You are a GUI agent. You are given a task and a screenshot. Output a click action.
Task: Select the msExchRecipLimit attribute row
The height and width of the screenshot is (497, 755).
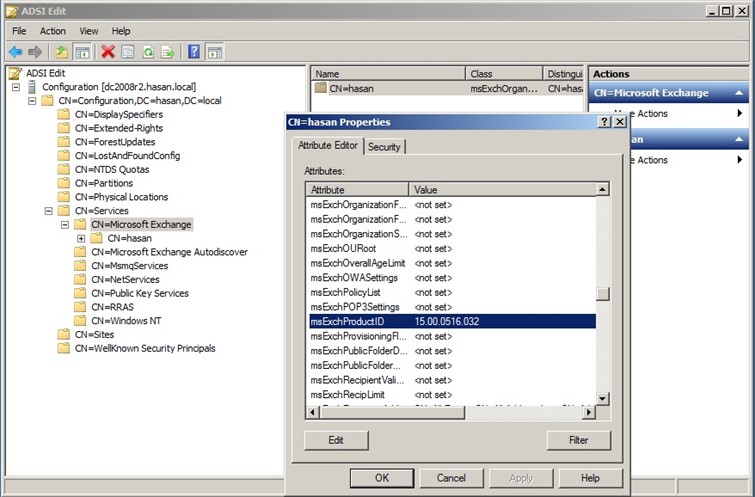[452, 395]
